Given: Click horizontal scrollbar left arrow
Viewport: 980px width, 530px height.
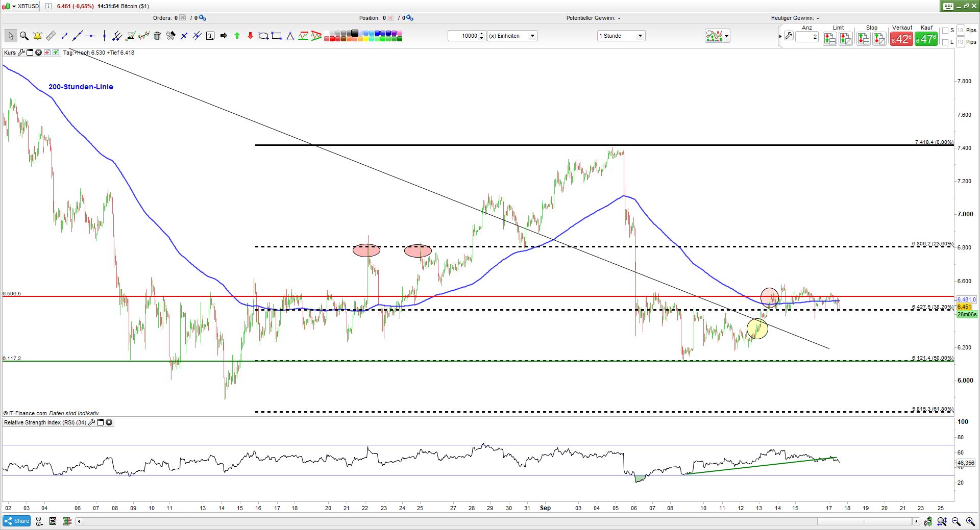Looking at the screenshot, I should tap(79, 521).
